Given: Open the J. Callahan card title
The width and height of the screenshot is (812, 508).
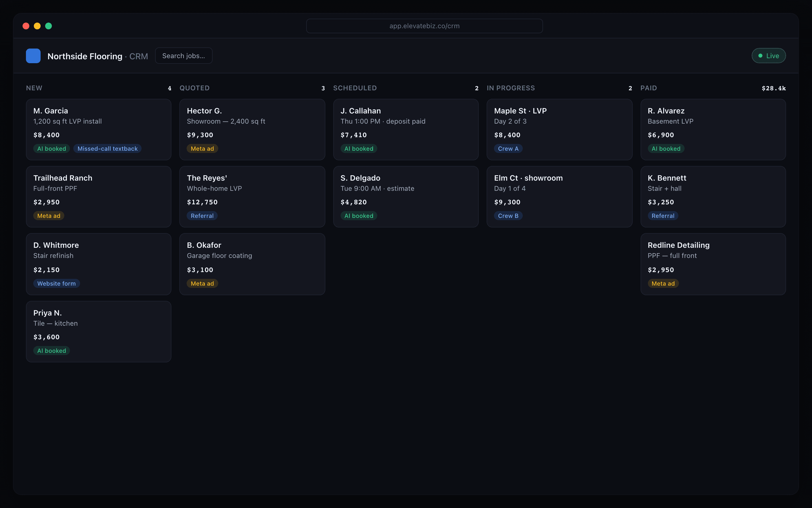Looking at the screenshot, I should 361,111.
